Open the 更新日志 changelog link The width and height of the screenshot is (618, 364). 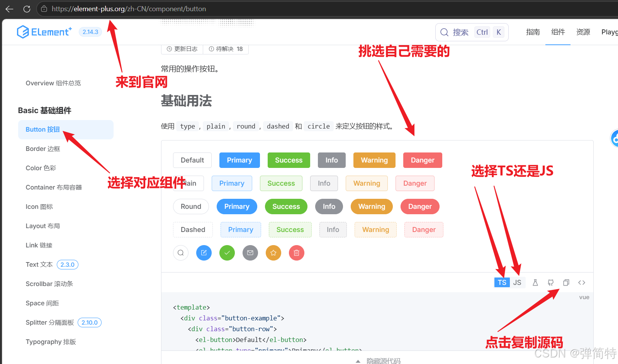[x=182, y=49]
